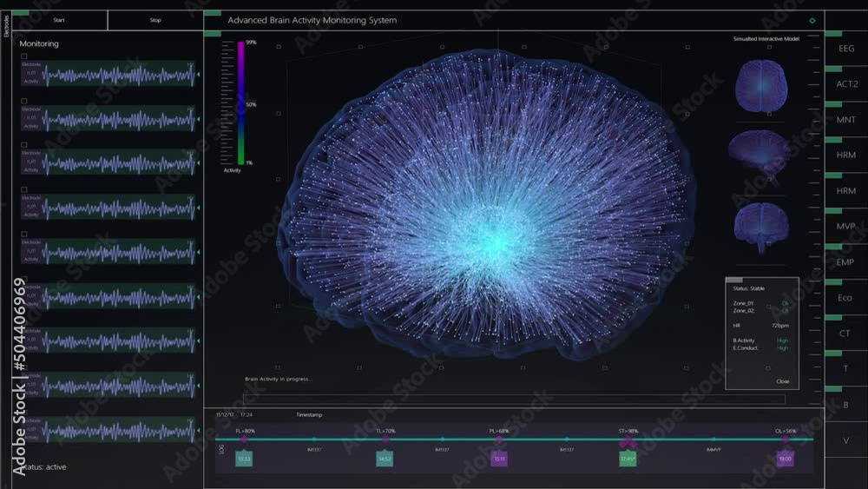Select the PL>68% timeline marker
The image size is (868, 489).
click(x=499, y=439)
